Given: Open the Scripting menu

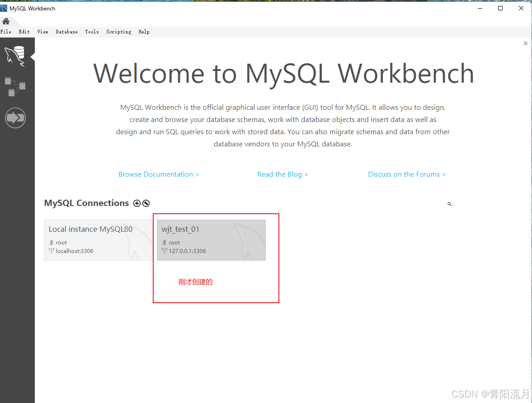Looking at the screenshot, I should pos(119,32).
